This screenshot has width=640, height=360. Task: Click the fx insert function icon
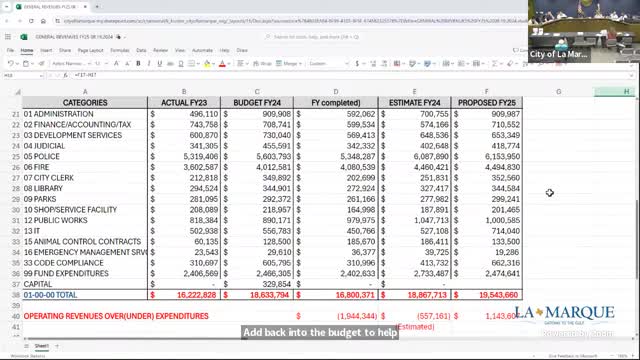[65, 76]
